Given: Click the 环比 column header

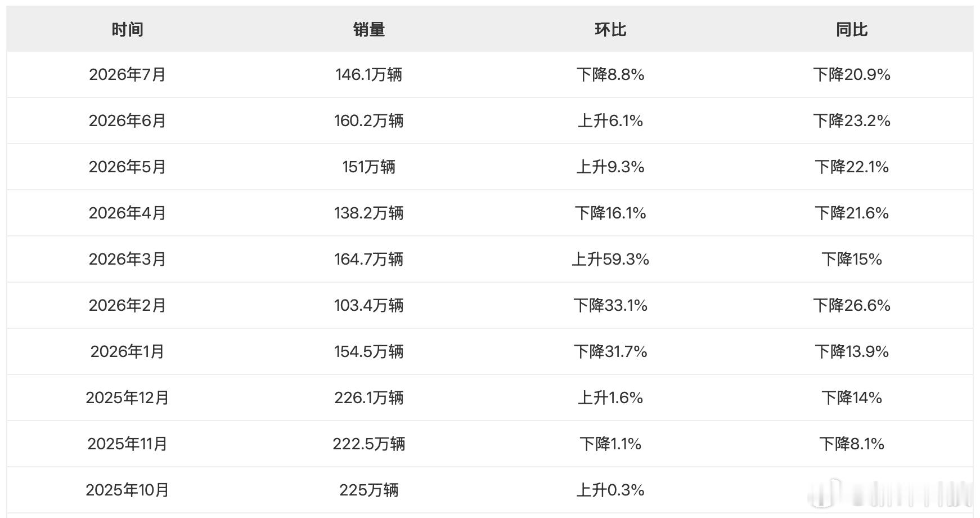Looking at the screenshot, I should click(x=610, y=29).
